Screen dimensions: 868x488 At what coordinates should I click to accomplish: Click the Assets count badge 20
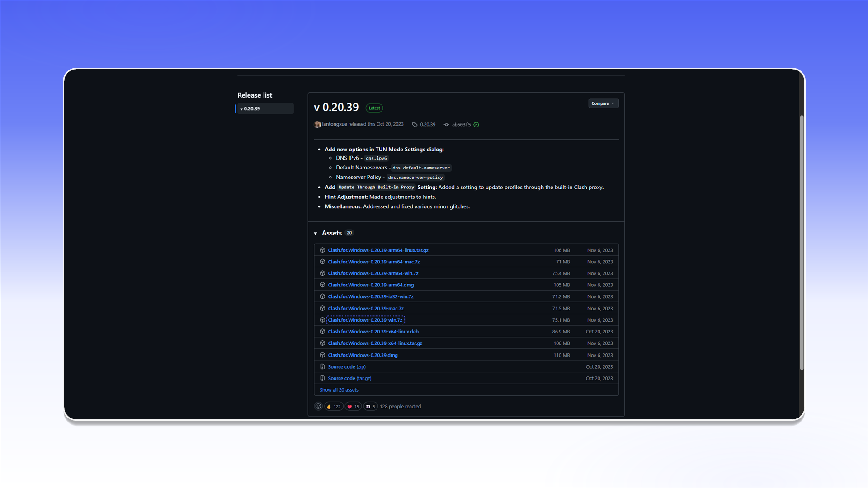tap(349, 233)
